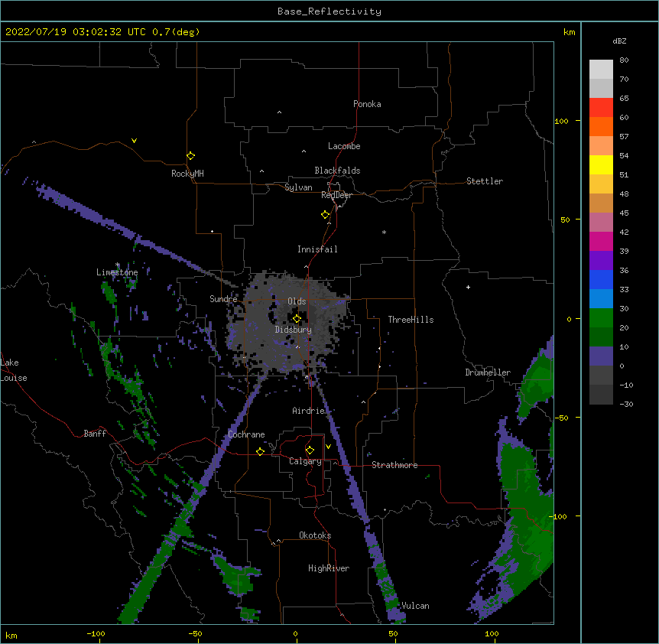Select the magenta 39–42 dBZ legend swatch

click(x=601, y=241)
